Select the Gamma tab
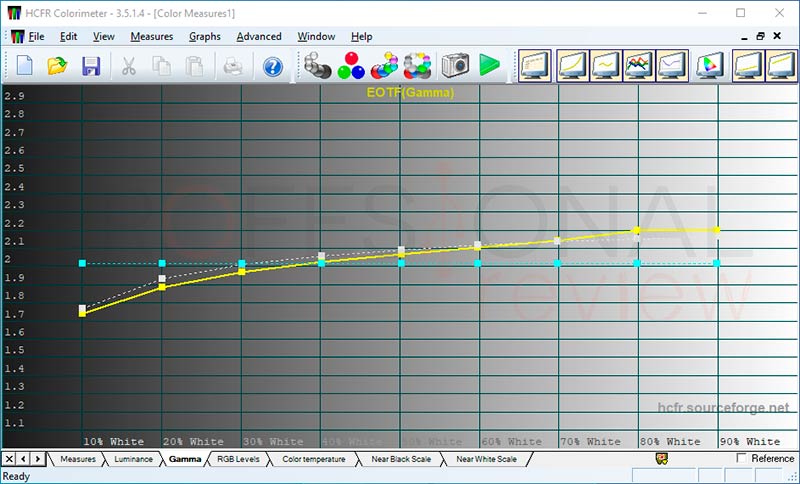This screenshot has height=484, width=800. click(185, 459)
